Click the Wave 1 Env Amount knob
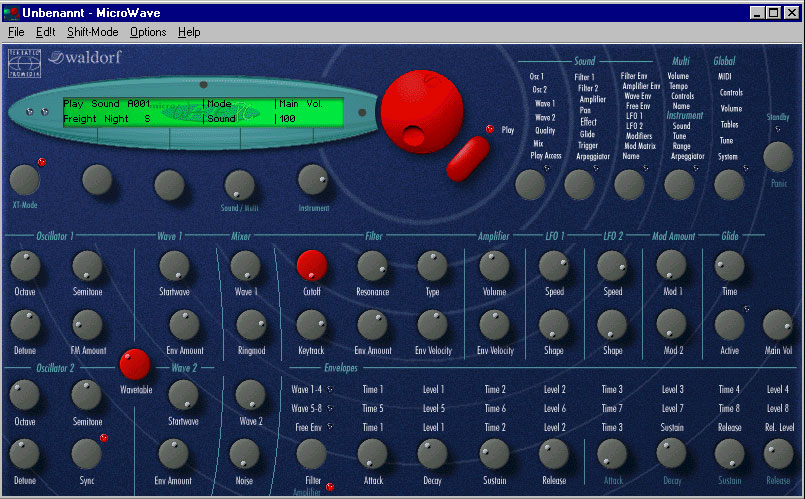Image resolution: width=805 pixels, height=499 pixels. click(x=184, y=325)
